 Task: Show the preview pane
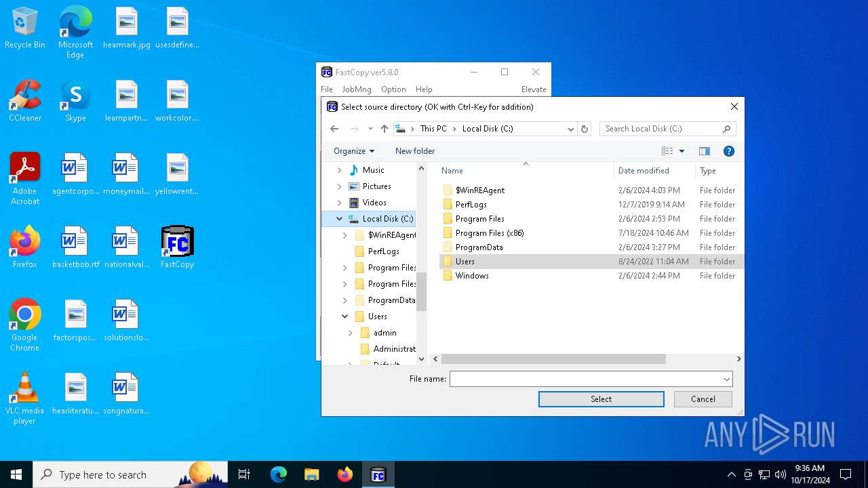(x=705, y=151)
